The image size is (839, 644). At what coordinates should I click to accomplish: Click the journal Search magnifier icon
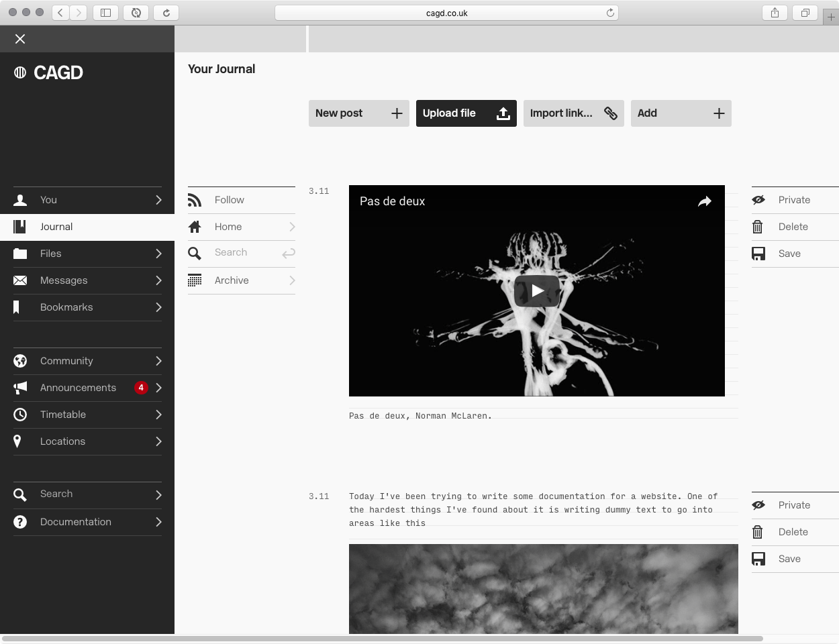click(195, 254)
